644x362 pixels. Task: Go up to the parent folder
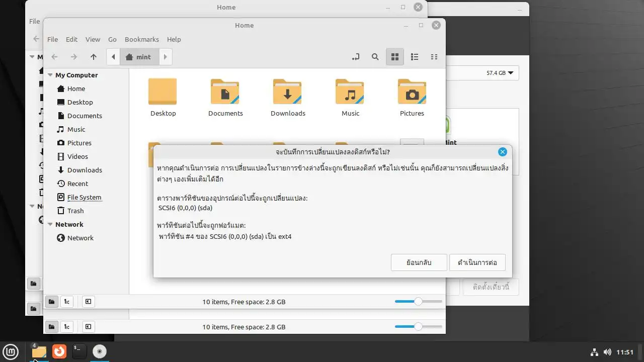click(93, 57)
